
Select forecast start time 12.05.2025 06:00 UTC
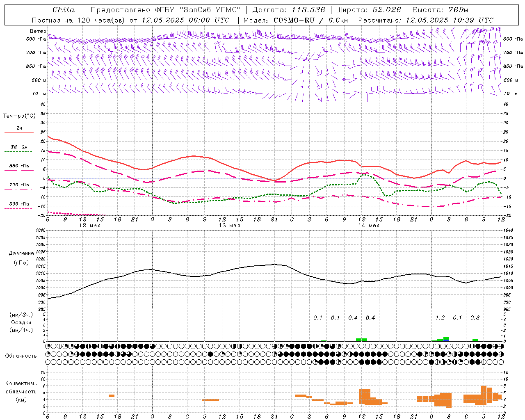185,20
